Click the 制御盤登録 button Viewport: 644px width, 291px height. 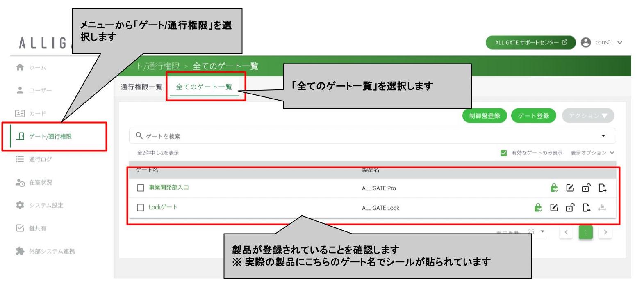click(x=485, y=116)
